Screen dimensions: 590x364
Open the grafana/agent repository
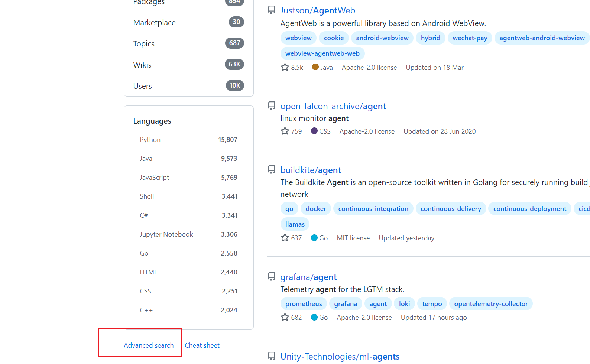pos(308,277)
